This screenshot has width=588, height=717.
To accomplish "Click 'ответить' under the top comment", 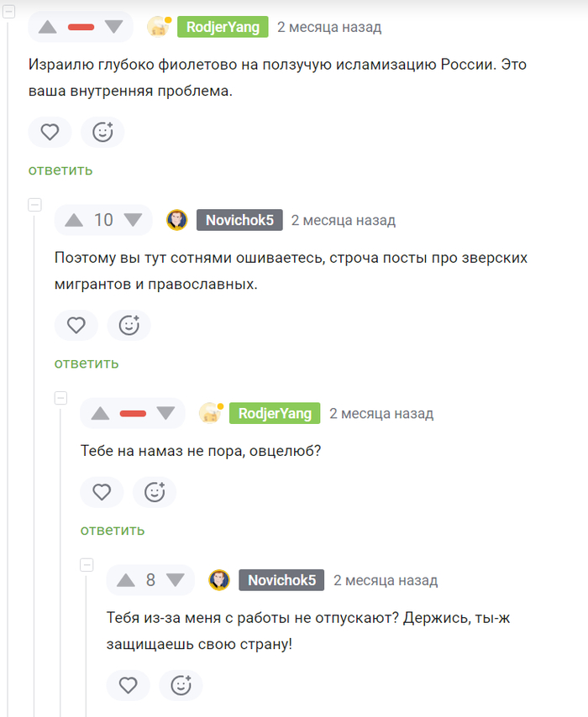I will coord(60,170).
